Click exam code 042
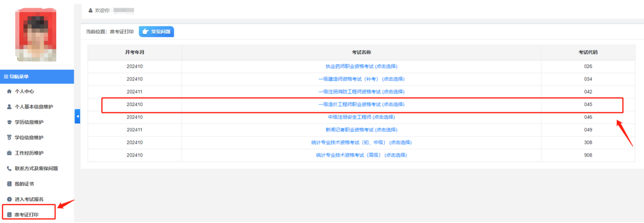This screenshot has width=644, height=223. pos(588,92)
